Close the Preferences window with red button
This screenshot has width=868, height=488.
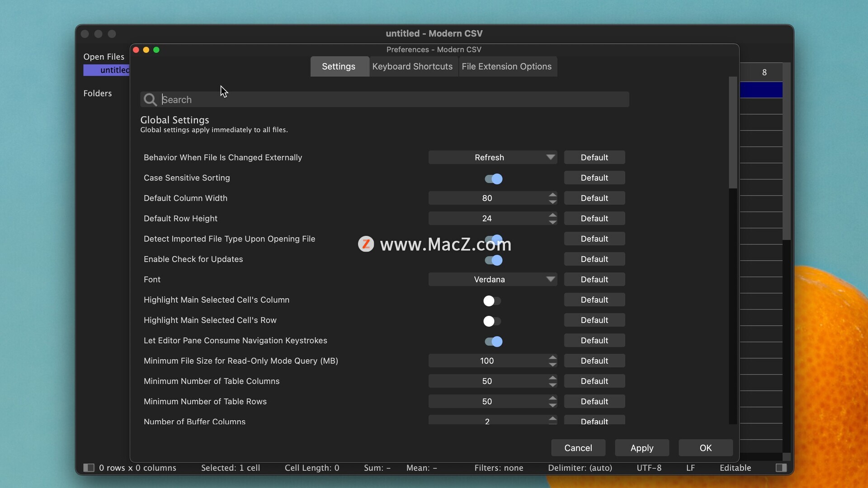tap(136, 50)
